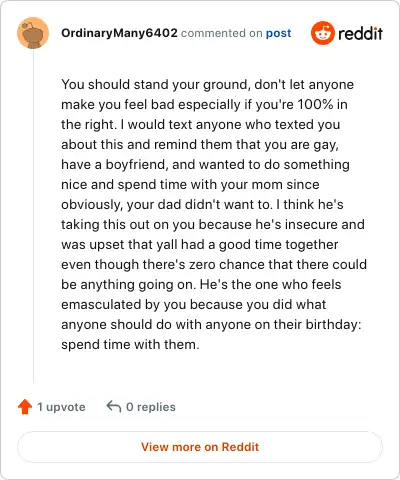Click the orange upvote arrow icon
The height and width of the screenshot is (480, 400).
coord(25,407)
